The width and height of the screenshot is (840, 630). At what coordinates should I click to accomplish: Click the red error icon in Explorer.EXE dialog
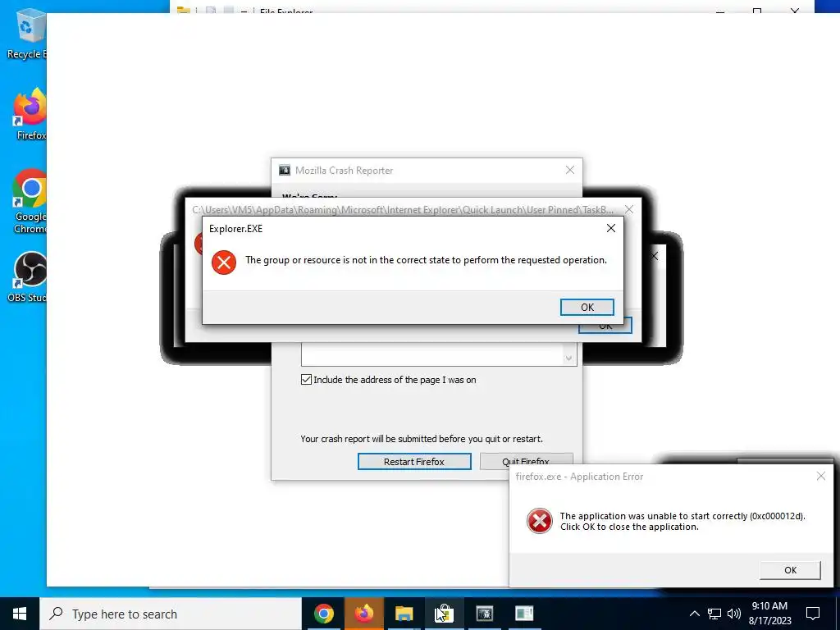tap(224, 262)
